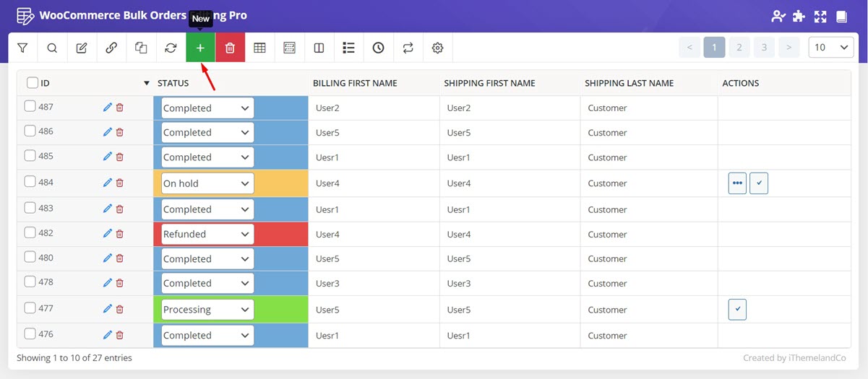This screenshot has width=868, height=379.
Task: Click checkmark action for order 477
Action: coord(737,310)
